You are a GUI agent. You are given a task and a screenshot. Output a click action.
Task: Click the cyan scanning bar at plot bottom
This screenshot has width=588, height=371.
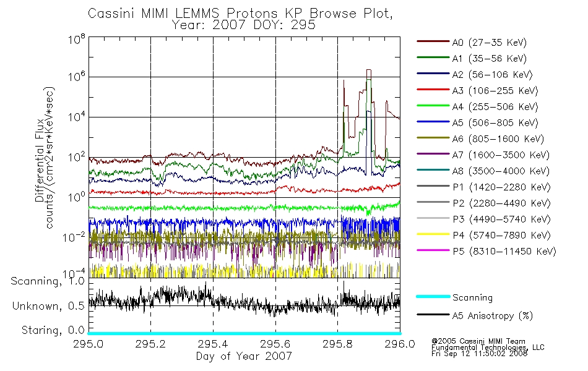coord(244,333)
